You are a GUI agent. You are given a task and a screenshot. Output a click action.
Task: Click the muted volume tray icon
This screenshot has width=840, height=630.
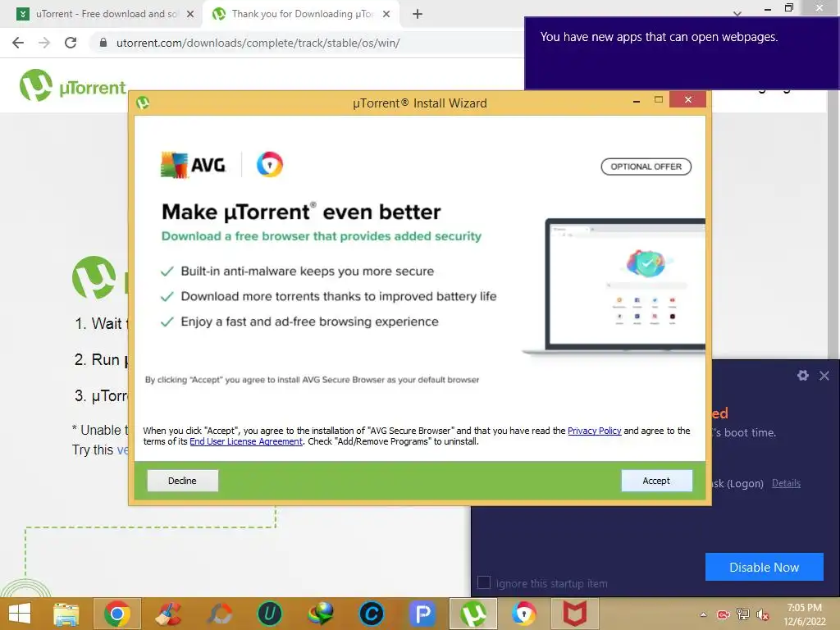(763, 614)
